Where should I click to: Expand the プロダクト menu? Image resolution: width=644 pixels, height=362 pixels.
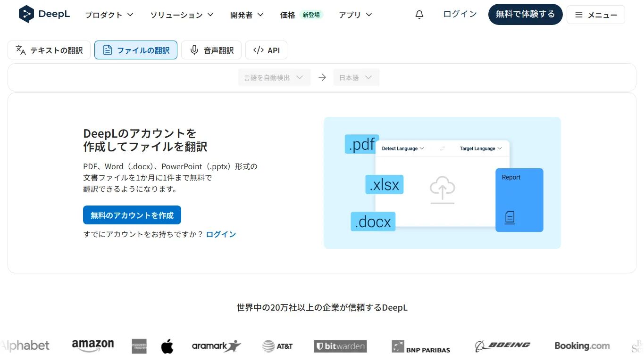109,15
